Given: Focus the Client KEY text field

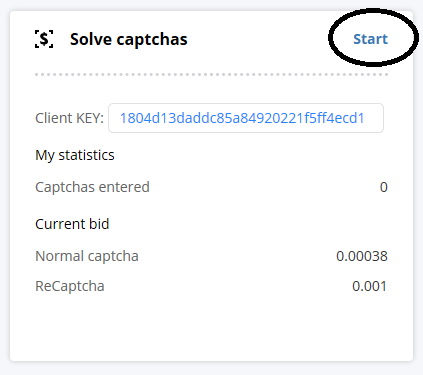Looking at the screenshot, I should [x=246, y=118].
